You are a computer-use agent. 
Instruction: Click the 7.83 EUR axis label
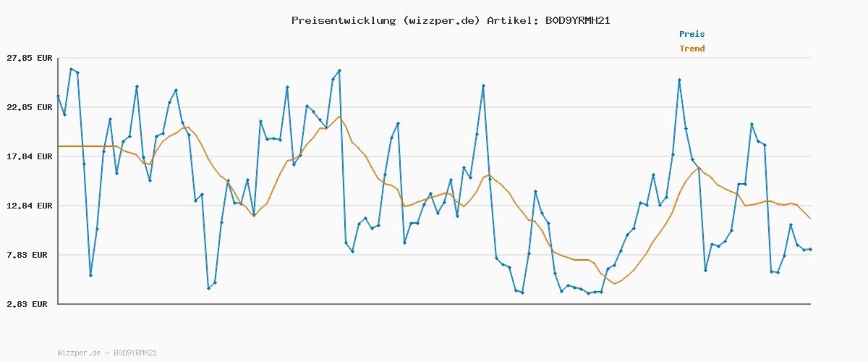coord(30,255)
